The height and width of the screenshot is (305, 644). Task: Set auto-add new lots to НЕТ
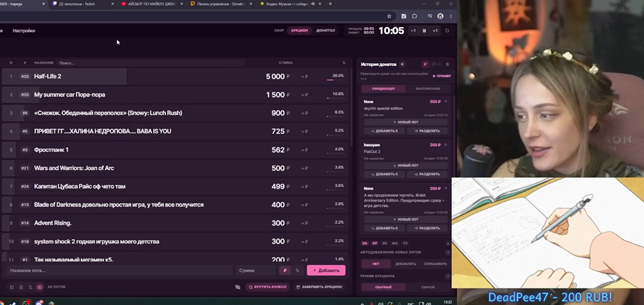click(x=376, y=263)
